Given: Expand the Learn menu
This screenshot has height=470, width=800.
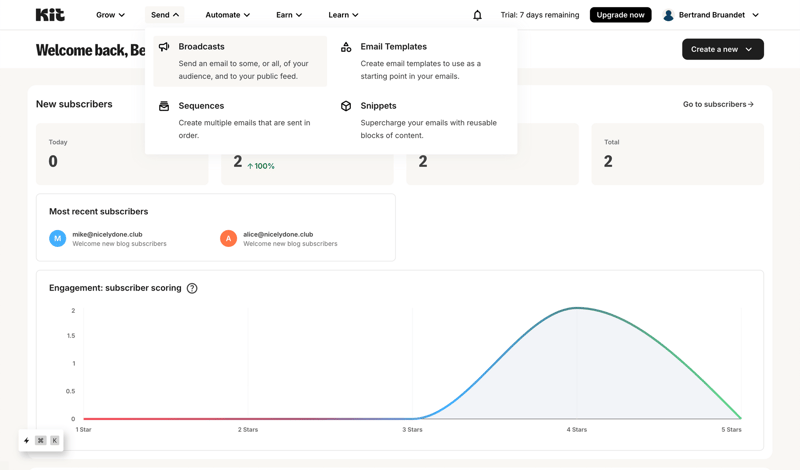Looking at the screenshot, I should pos(343,15).
